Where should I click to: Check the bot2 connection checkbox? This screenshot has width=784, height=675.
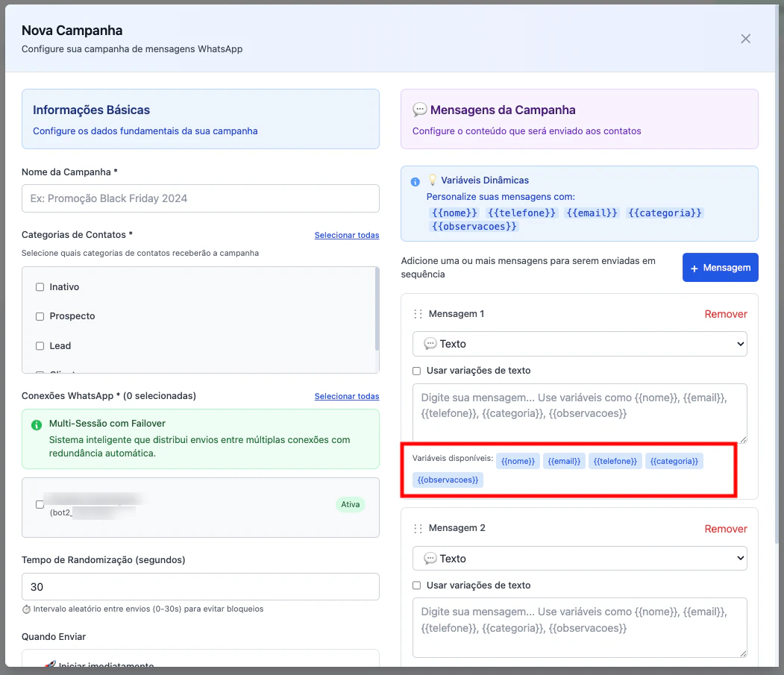tap(40, 504)
